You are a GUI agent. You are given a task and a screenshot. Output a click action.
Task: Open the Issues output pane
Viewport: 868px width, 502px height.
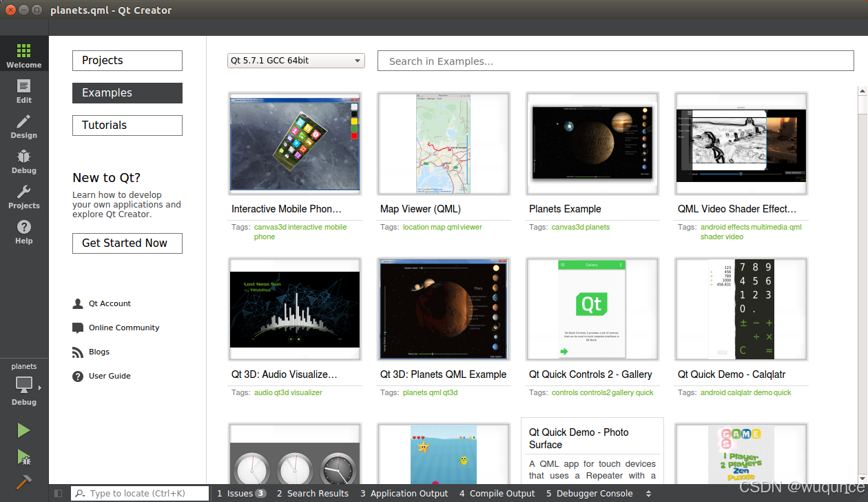tap(241, 493)
